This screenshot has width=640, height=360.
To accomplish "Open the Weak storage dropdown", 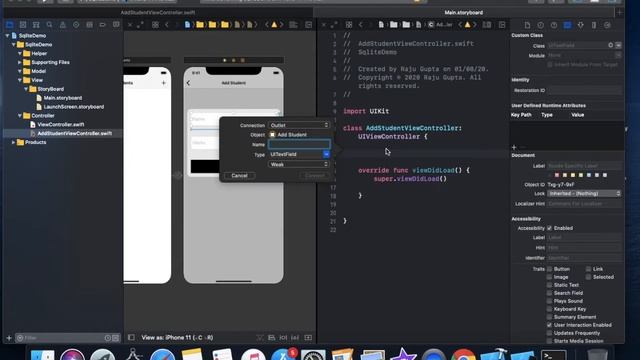I will (299, 164).
